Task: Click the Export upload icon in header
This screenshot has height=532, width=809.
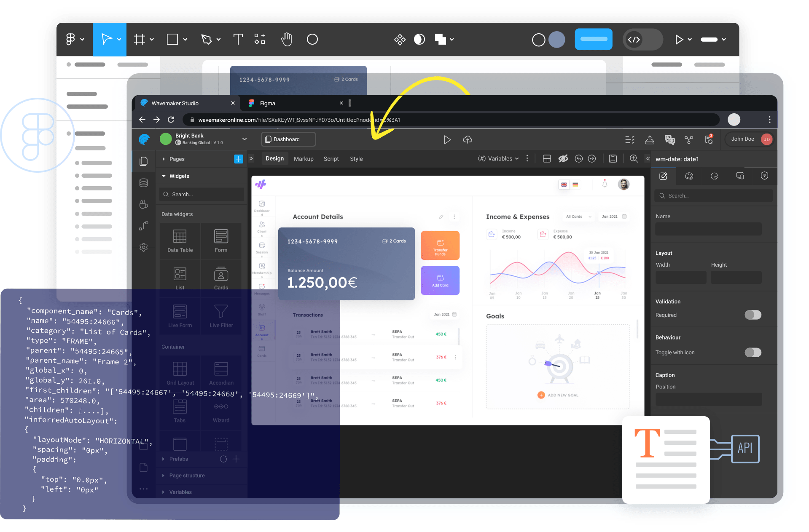Action: [650, 139]
